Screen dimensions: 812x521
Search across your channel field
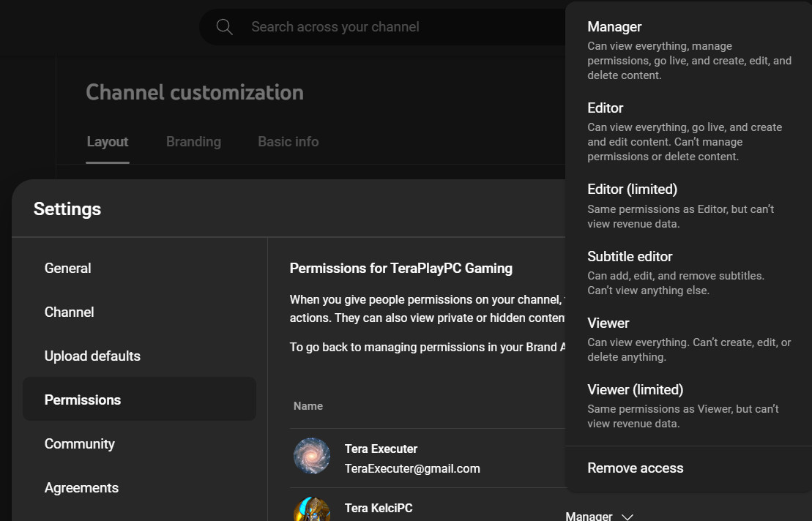pos(383,27)
